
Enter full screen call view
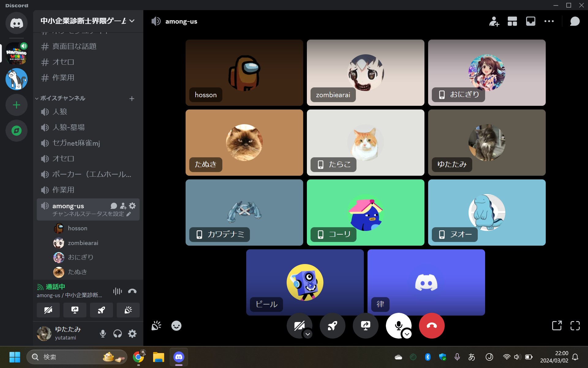[x=575, y=326]
